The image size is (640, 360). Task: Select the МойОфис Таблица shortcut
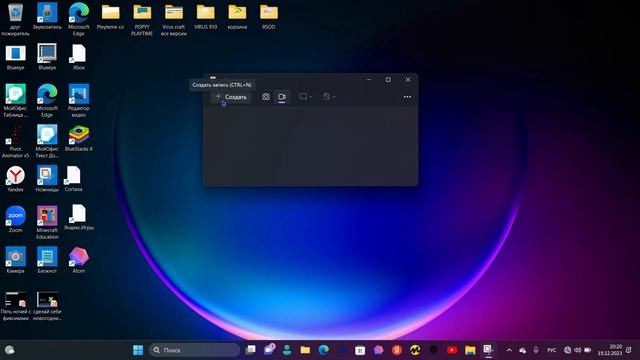point(16,100)
